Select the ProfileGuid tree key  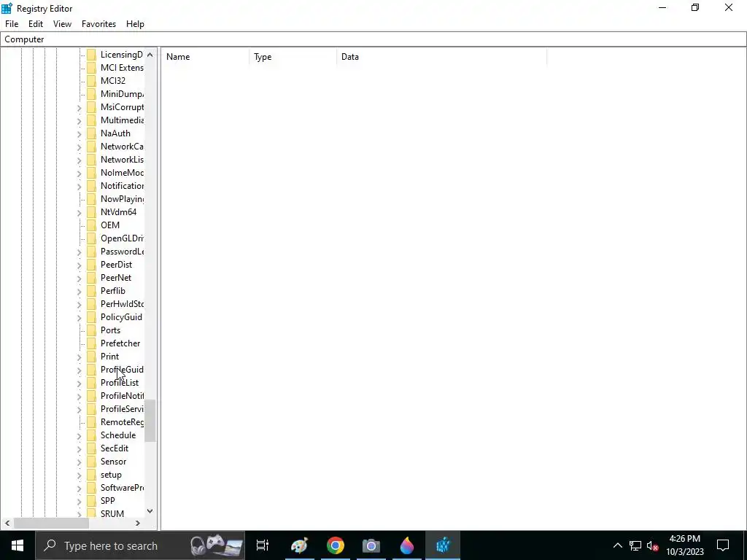122,370
